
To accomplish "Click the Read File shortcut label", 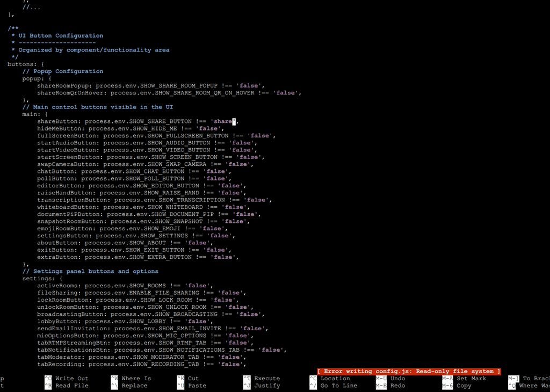I will tap(71, 386).
